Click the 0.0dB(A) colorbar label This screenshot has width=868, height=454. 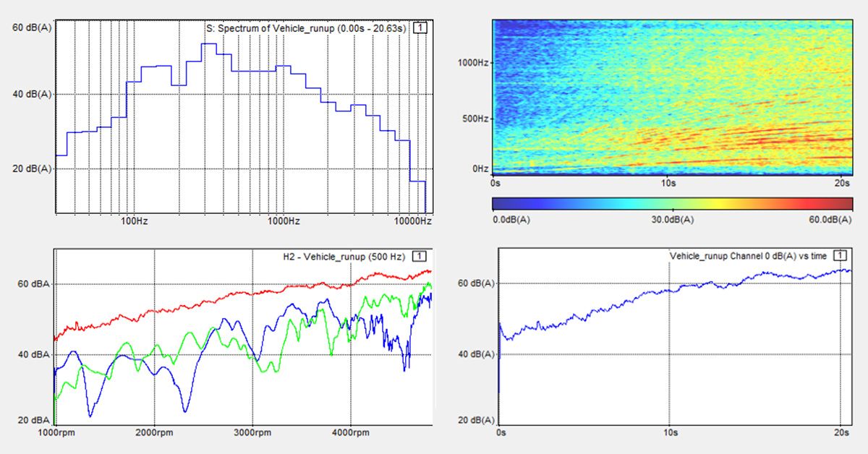[x=511, y=219]
